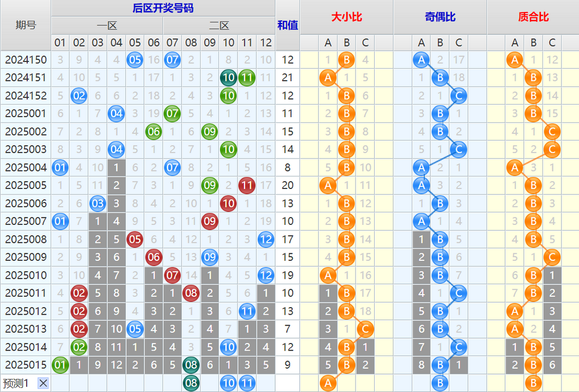Image resolution: width=579 pixels, height=392 pixels.
Task: Click 和值 value 21 in row 2024151
Action: point(288,77)
